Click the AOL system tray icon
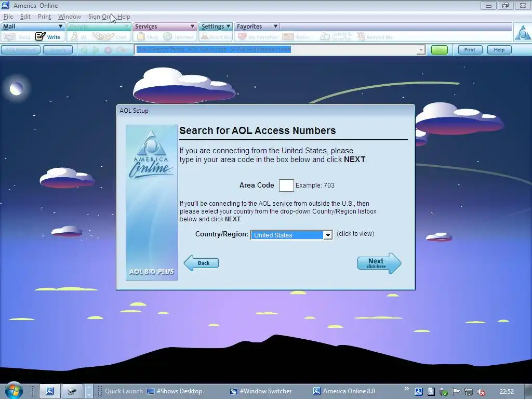 [x=419, y=392]
